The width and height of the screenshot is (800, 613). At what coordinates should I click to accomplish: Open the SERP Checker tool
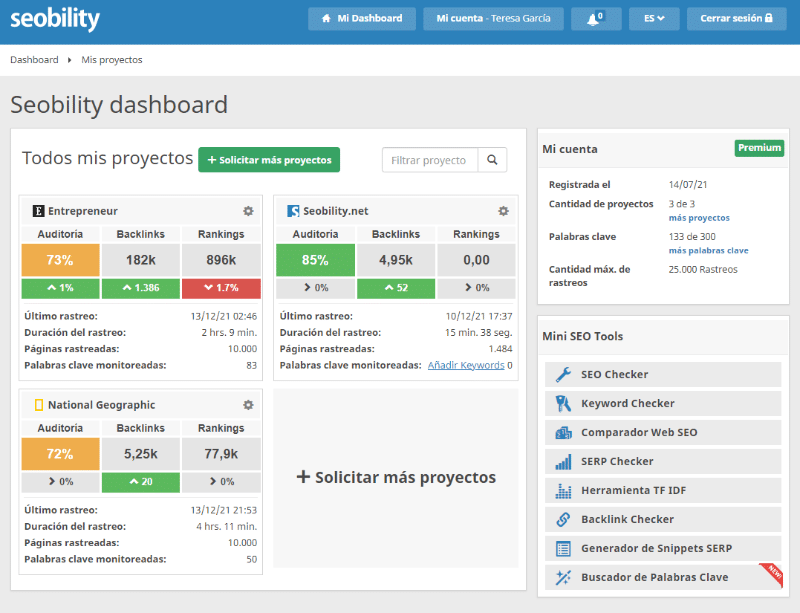[x=663, y=461]
